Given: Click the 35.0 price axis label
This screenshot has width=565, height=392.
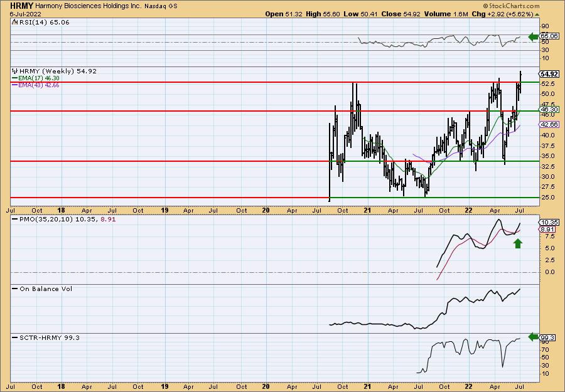Looking at the screenshot, I should (x=547, y=156).
